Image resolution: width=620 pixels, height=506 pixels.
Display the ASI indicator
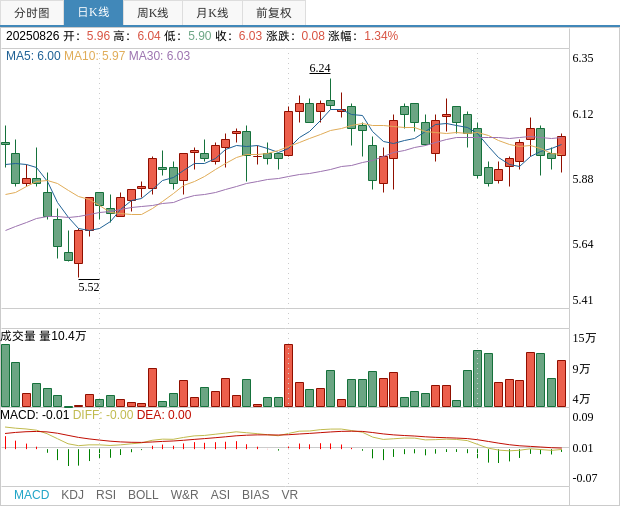(x=220, y=495)
